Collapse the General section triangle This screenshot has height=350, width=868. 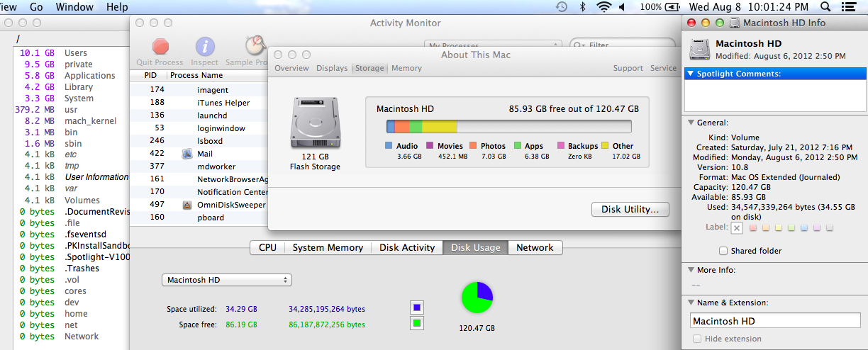pyautogui.click(x=691, y=123)
